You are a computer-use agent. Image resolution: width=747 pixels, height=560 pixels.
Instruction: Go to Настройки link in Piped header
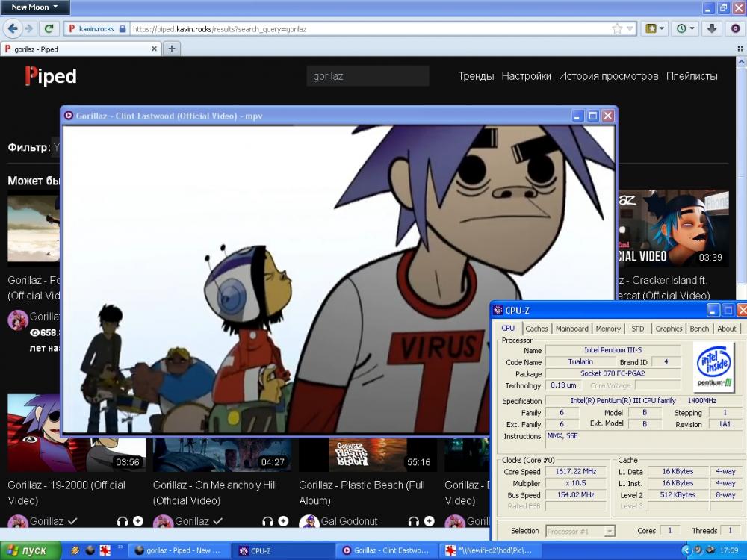[526, 76]
